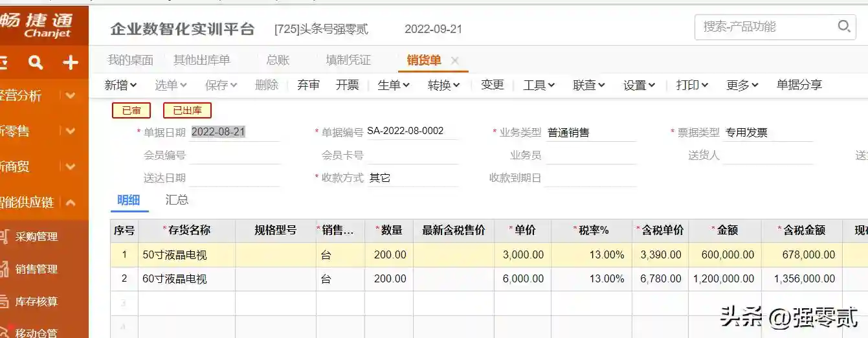This screenshot has height=338, width=868.
Task: Expand the 经营分析 sidebar section
Action: [71, 96]
